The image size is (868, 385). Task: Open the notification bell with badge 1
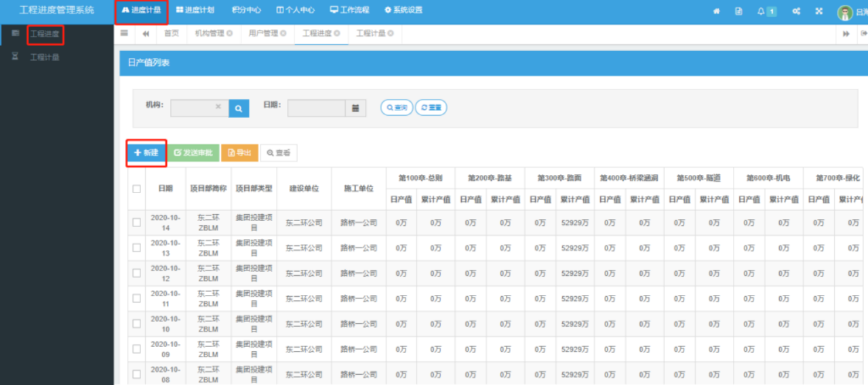coord(766,11)
